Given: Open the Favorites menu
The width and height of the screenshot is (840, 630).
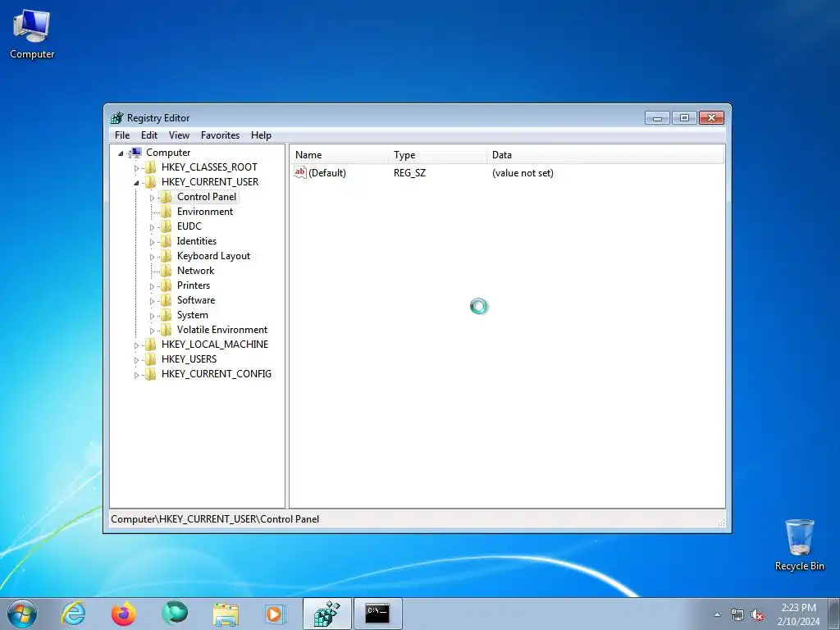Looking at the screenshot, I should [x=220, y=135].
